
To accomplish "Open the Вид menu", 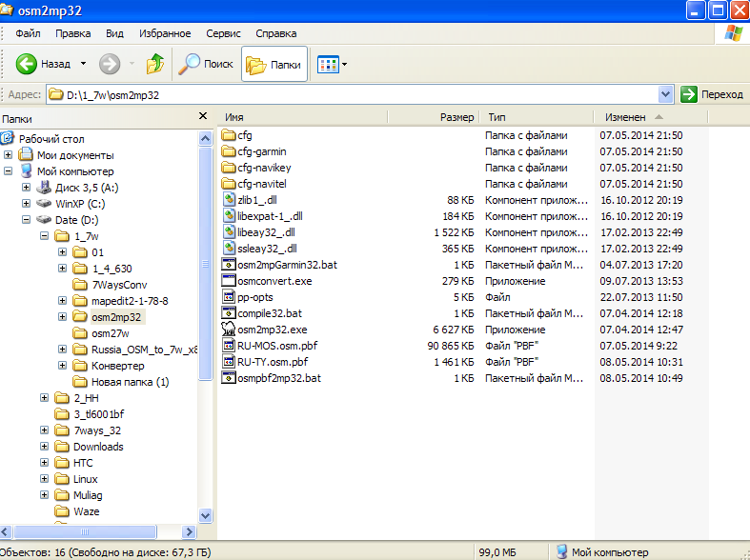I will [x=114, y=33].
